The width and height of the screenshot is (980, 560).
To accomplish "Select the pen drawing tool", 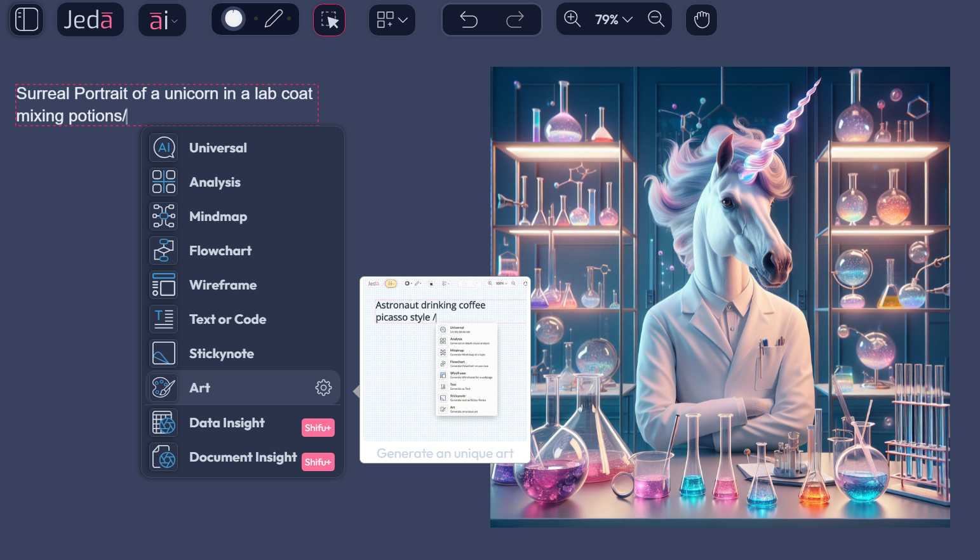I will tap(274, 19).
